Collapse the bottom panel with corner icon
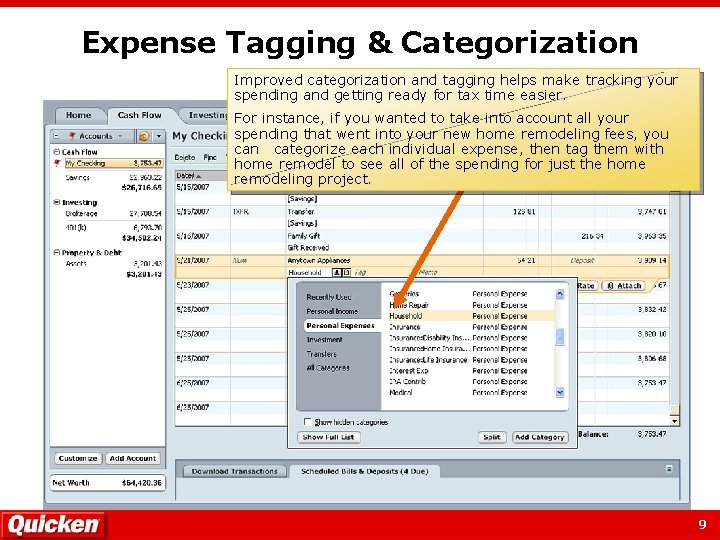 (669, 469)
